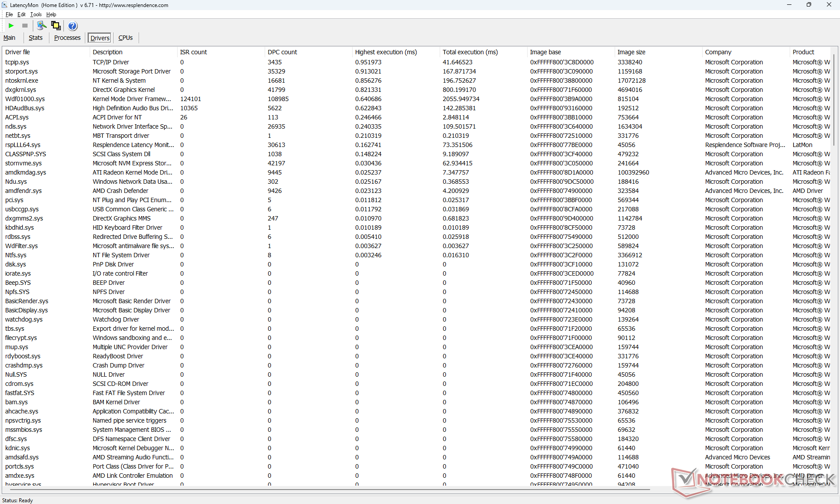Click the LatencyMon title bar app icon
This screenshot has width=840, height=504.
tap(4, 5)
